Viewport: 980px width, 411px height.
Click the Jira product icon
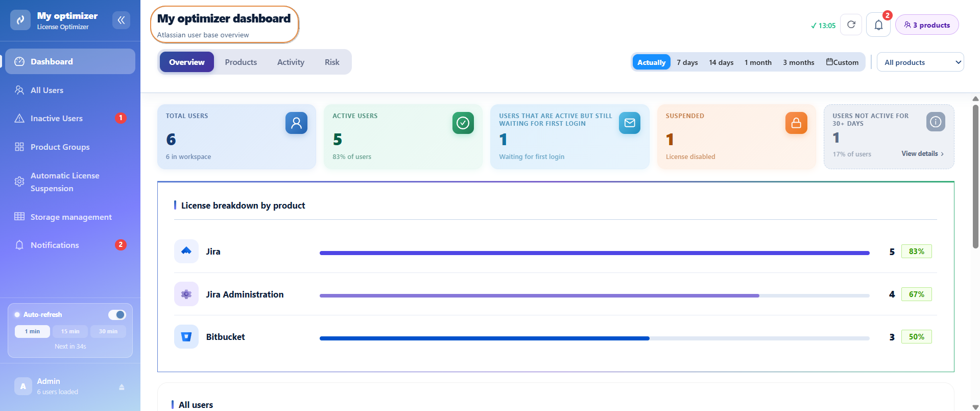tap(186, 251)
